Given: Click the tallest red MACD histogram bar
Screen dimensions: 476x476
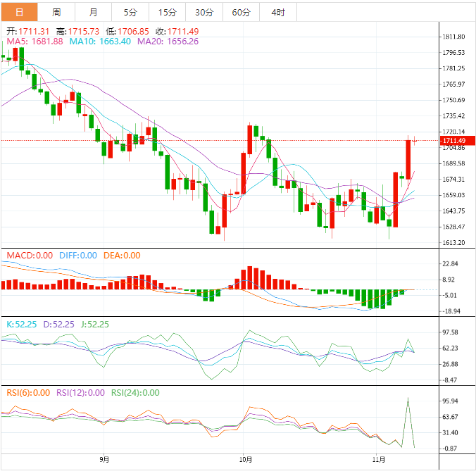Looking at the screenshot, I should [x=250, y=277].
